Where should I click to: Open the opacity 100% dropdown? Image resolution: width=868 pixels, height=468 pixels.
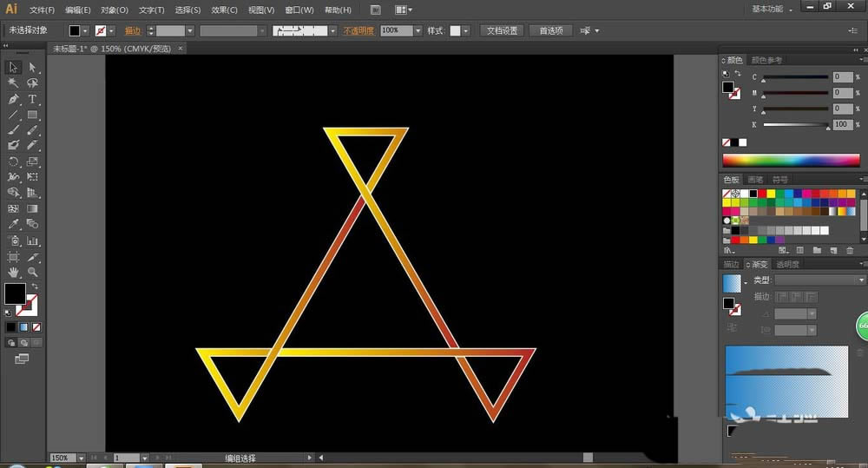[418, 30]
